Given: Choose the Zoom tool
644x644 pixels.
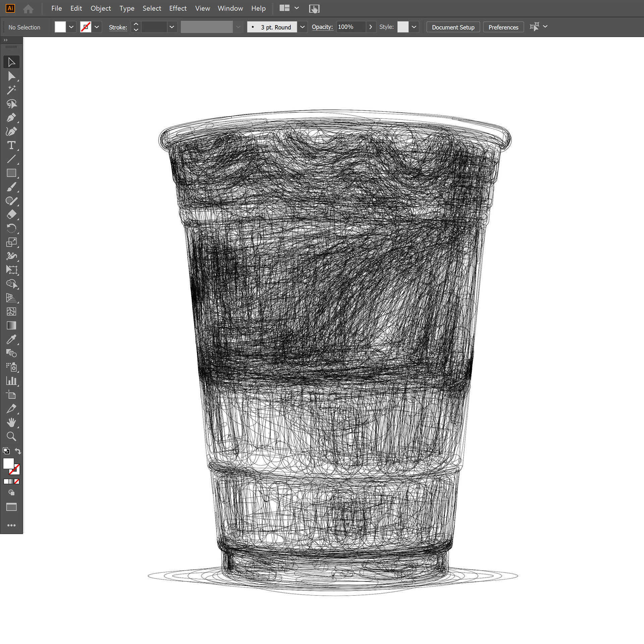Looking at the screenshot, I should (x=11, y=436).
